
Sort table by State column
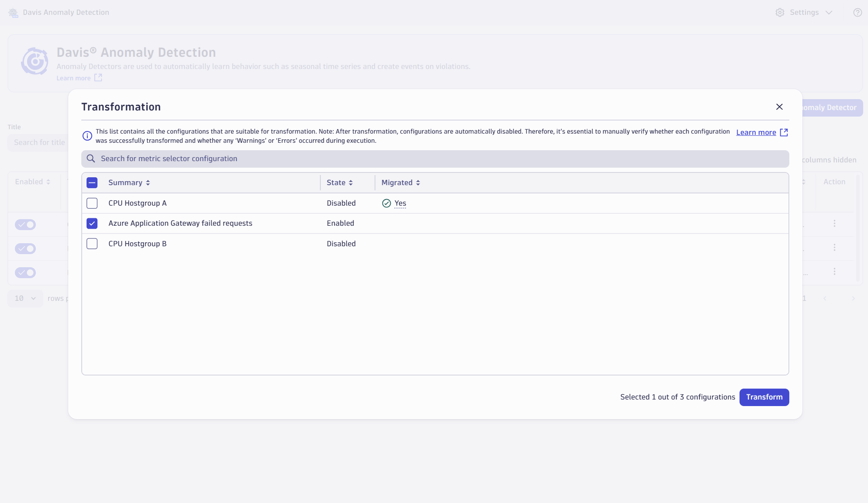340,183
